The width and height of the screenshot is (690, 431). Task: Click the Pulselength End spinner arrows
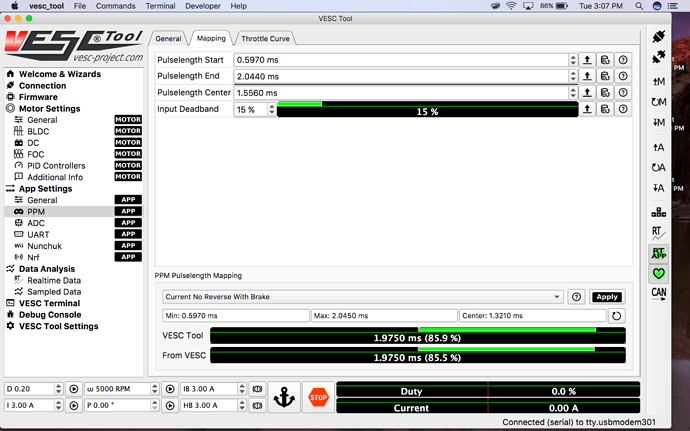coord(572,76)
